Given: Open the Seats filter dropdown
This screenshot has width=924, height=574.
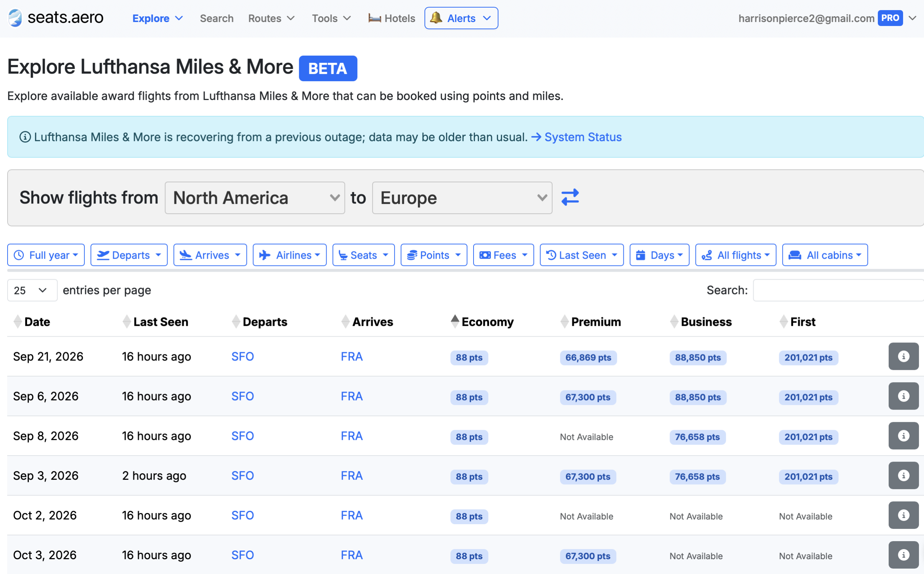Looking at the screenshot, I should click(x=364, y=255).
